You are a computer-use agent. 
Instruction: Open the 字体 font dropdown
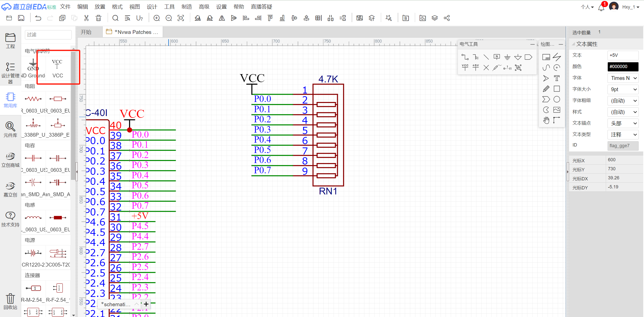click(623, 78)
